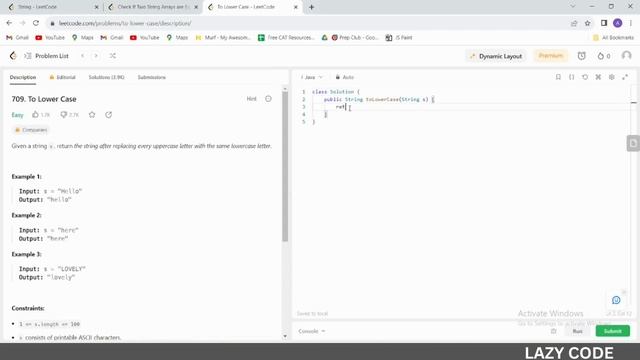640x360 pixels.
Task: Click the Premium button
Action: point(551,56)
